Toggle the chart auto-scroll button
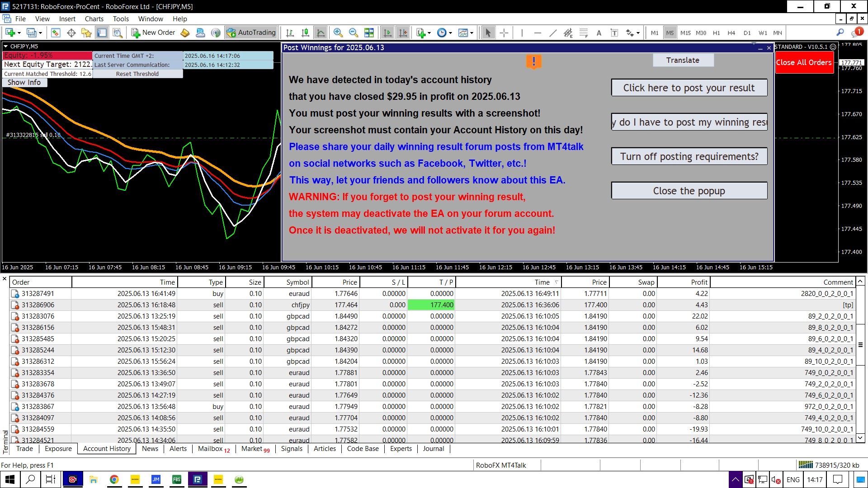The width and height of the screenshot is (868, 488). (x=387, y=33)
